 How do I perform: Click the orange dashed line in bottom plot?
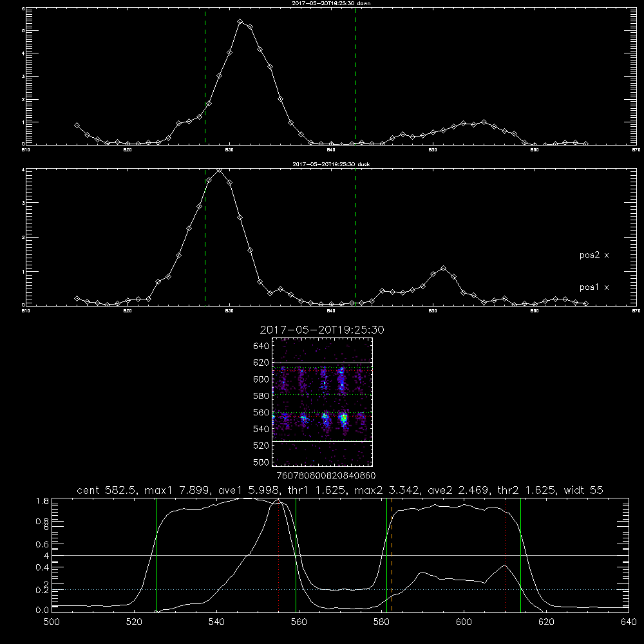coord(392,555)
